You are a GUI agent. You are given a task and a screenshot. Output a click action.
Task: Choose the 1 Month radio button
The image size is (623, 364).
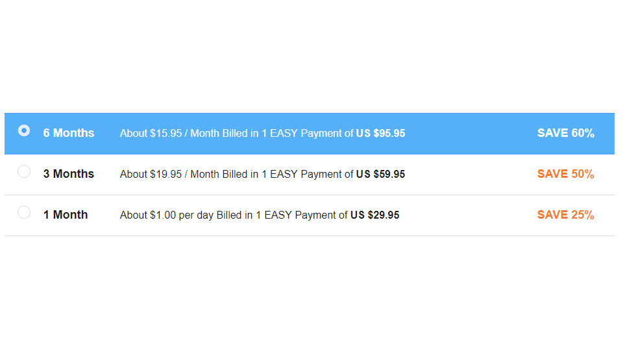24,212
